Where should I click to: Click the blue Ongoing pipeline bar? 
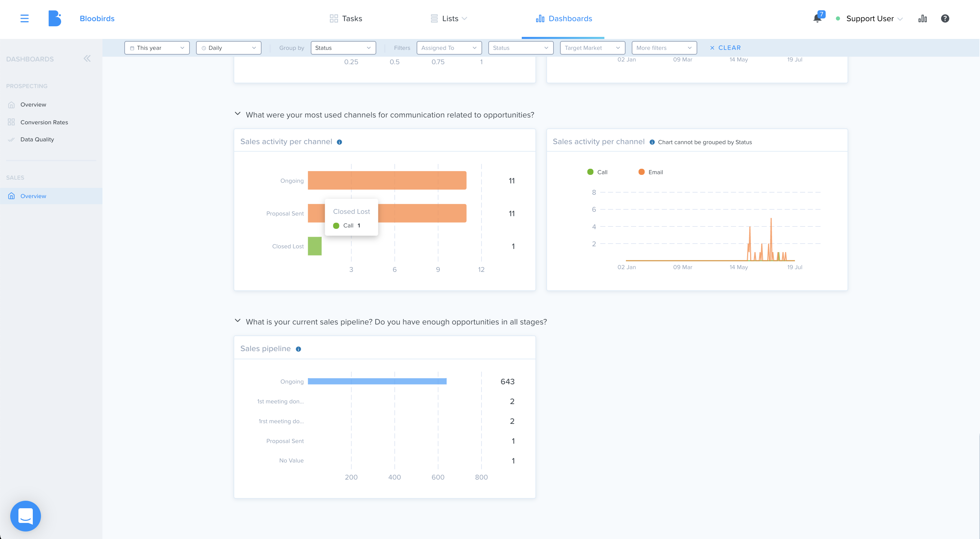click(377, 382)
